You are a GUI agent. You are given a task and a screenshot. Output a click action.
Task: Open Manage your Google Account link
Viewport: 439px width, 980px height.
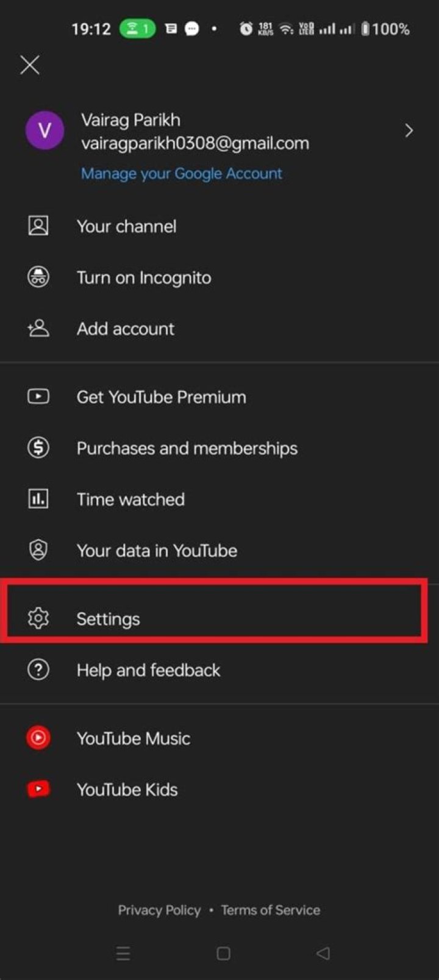181,173
